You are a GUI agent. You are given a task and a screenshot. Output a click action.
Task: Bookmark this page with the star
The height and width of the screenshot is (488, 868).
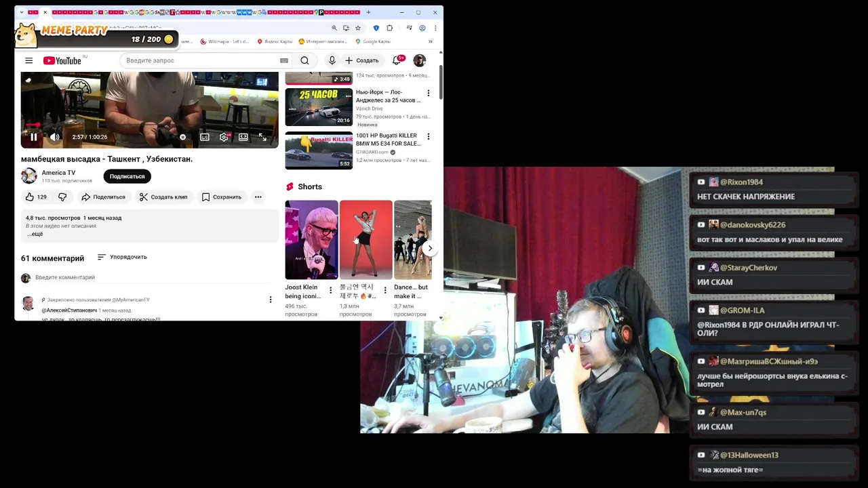[x=358, y=28]
